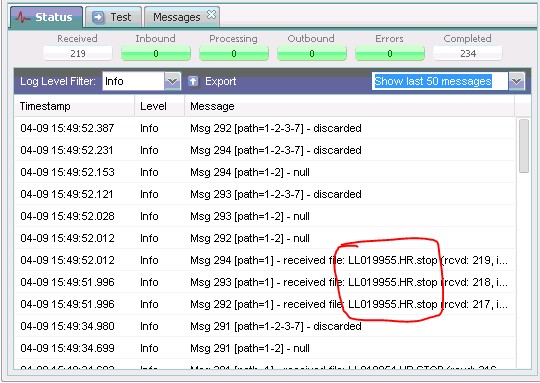This screenshot has width=540, height=383.
Task: Click the Test tab arrow icon
Action: coord(98,17)
